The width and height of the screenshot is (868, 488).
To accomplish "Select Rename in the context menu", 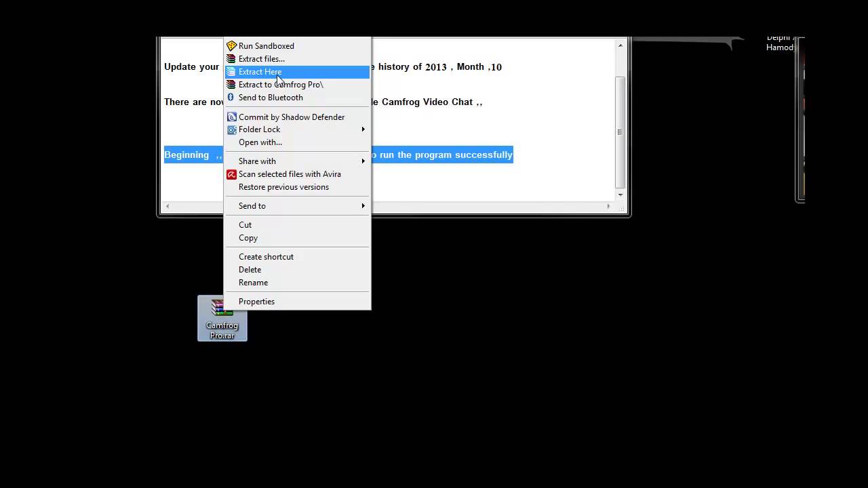I will (298, 283).
